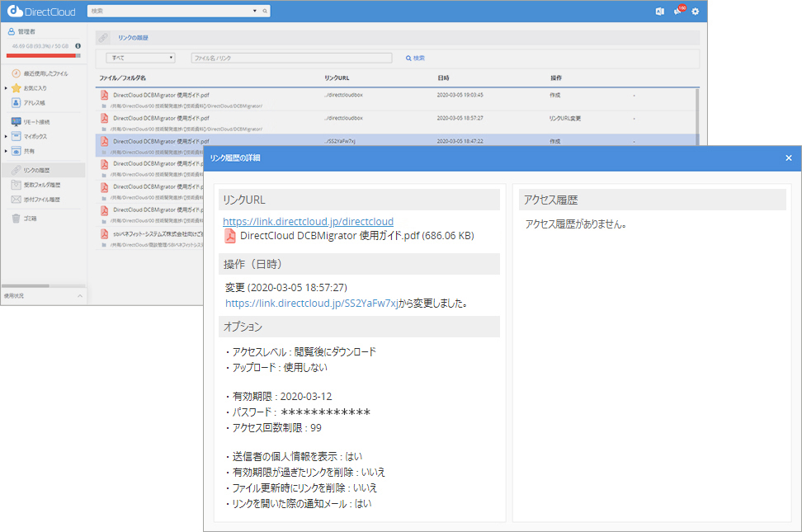Click the DirectCloud logo

coord(41,12)
